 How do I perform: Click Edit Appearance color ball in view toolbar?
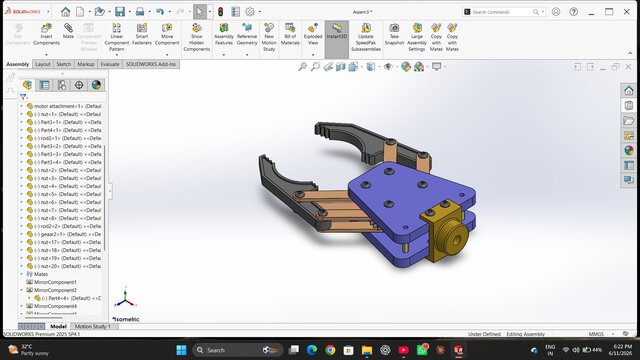(x=405, y=67)
